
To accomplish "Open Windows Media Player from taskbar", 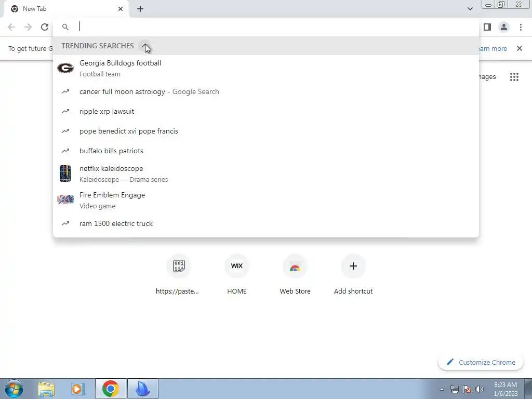I will pos(78,389).
